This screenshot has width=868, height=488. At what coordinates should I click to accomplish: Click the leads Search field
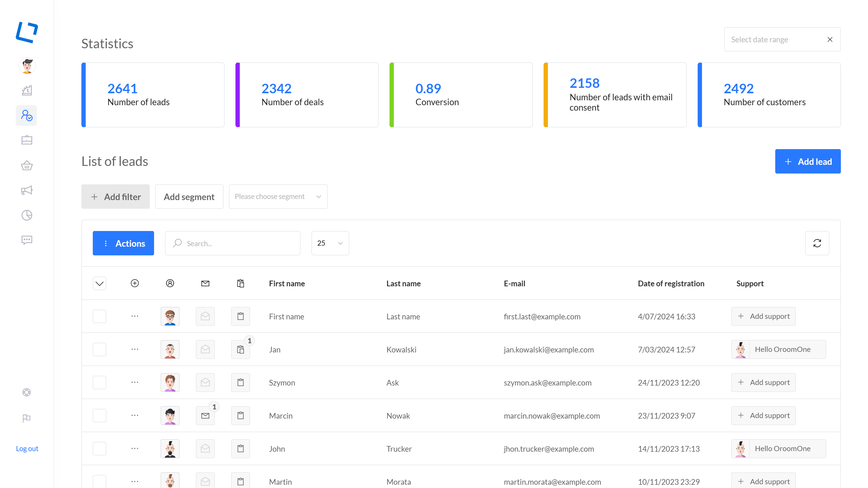tap(236, 243)
